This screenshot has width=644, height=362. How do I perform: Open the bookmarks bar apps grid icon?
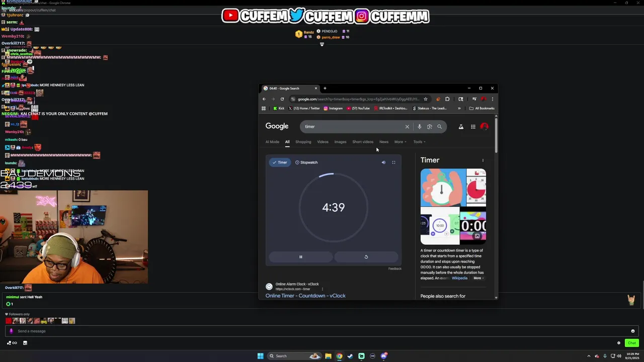coord(264,108)
